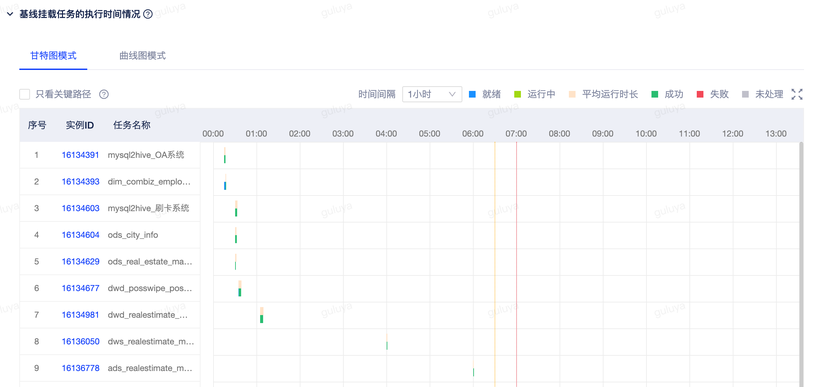
Task: Click the 13:00 time axis label
Action: 775,134
